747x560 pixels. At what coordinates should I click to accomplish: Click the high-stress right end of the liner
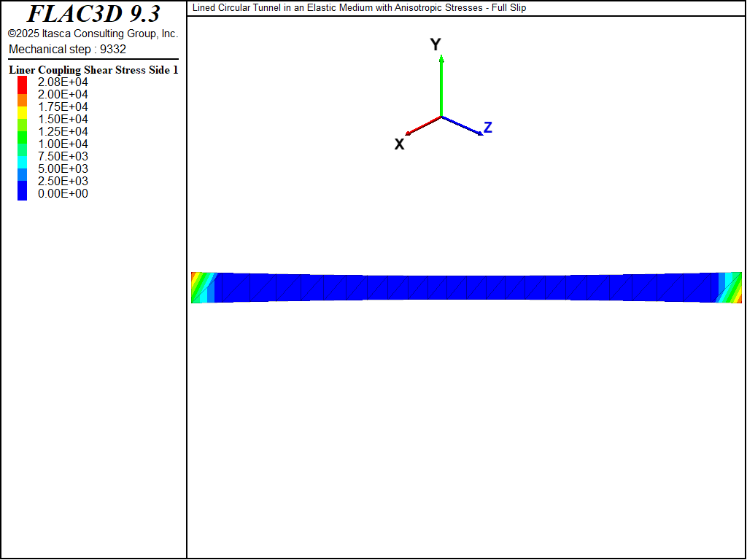pos(734,287)
